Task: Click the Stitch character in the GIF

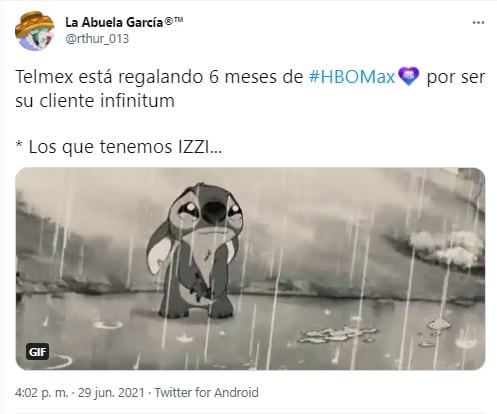Action: 195,251
